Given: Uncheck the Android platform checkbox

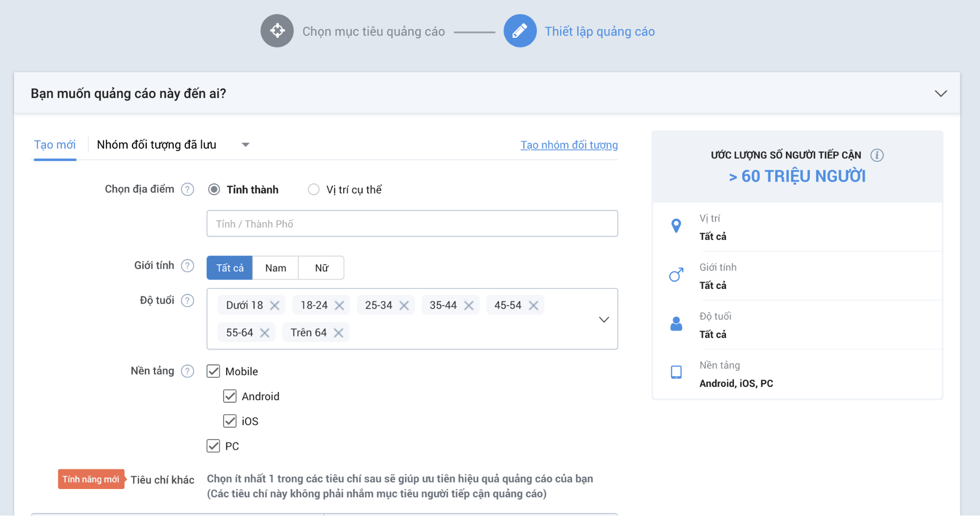Looking at the screenshot, I should [x=230, y=396].
